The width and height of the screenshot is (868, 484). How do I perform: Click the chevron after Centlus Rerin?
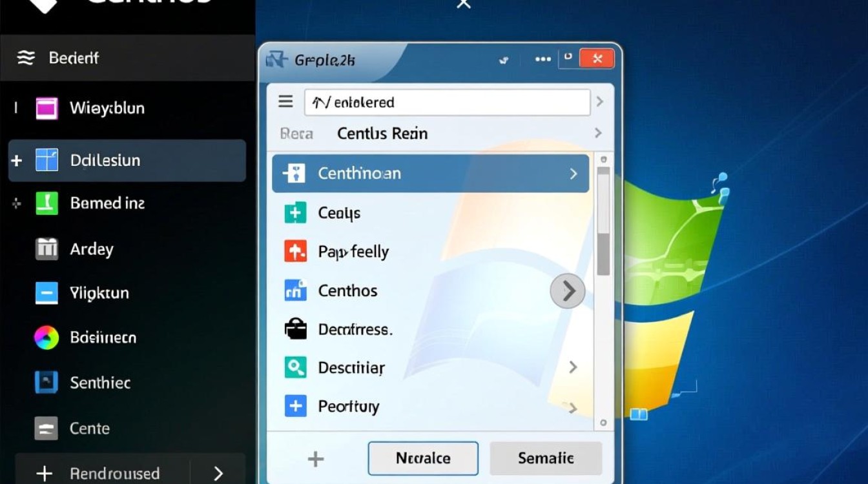pyautogui.click(x=598, y=133)
